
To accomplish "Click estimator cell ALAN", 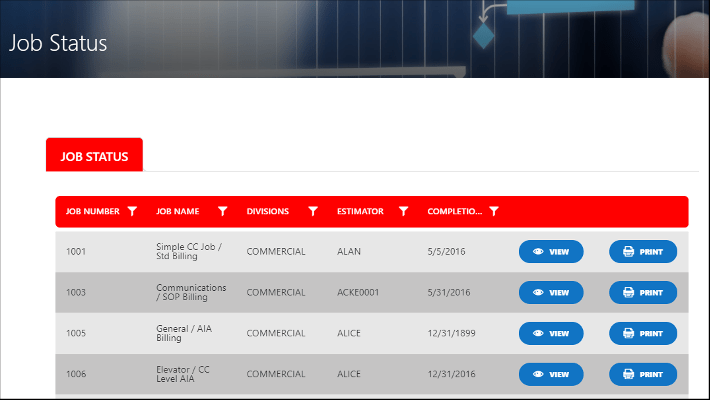I will 349,251.
